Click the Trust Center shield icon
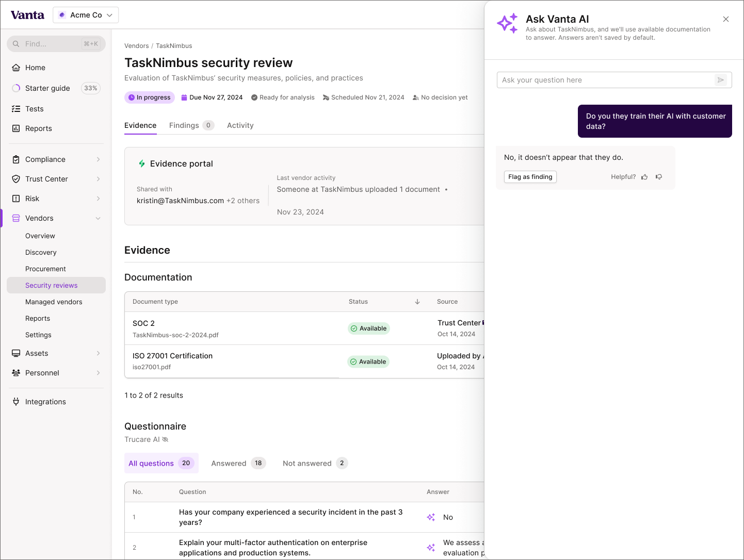The width and height of the screenshot is (744, 560). (x=16, y=179)
